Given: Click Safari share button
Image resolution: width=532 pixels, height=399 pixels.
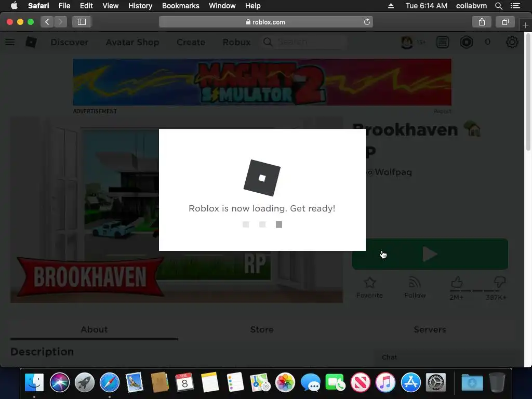Looking at the screenshot, I should click(x=482, y=22).
